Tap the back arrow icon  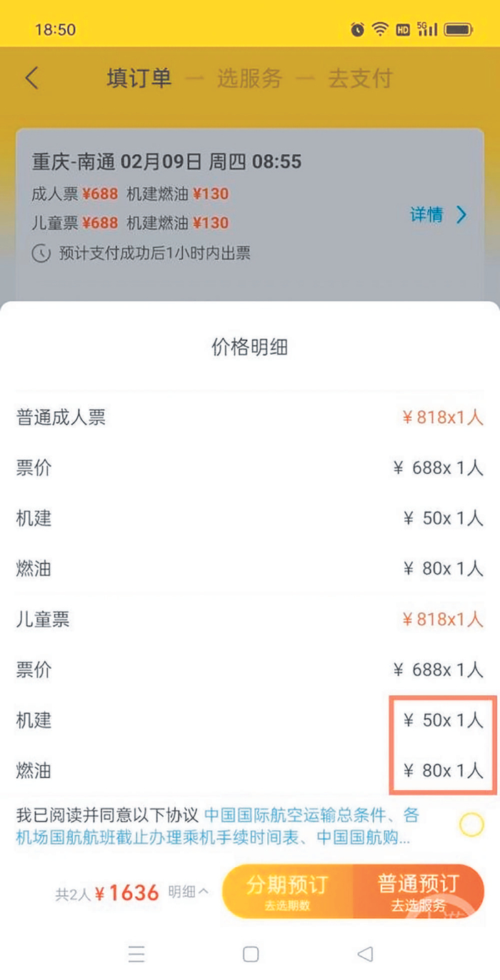pyautogui.click(x=32, y=78)
